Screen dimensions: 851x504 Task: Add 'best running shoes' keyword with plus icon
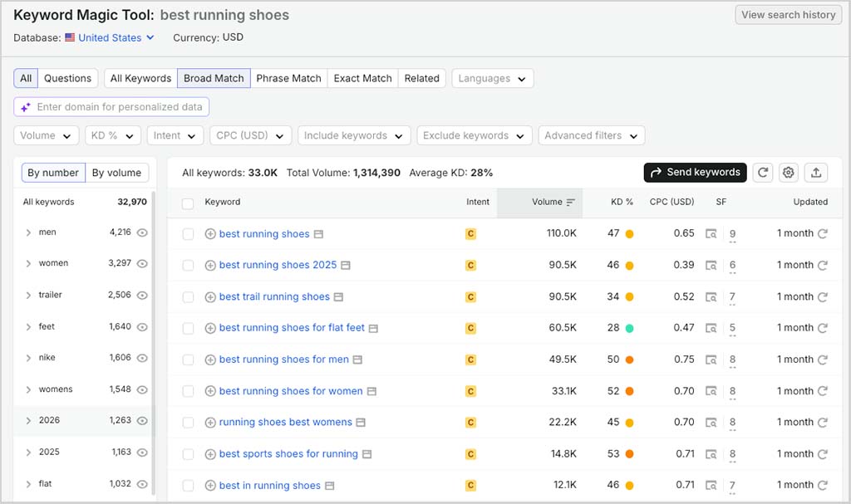click(210, 234)
